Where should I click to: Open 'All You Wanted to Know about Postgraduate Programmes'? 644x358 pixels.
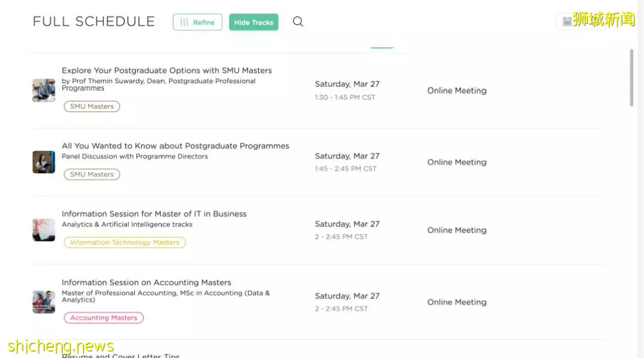pos(175,146)
